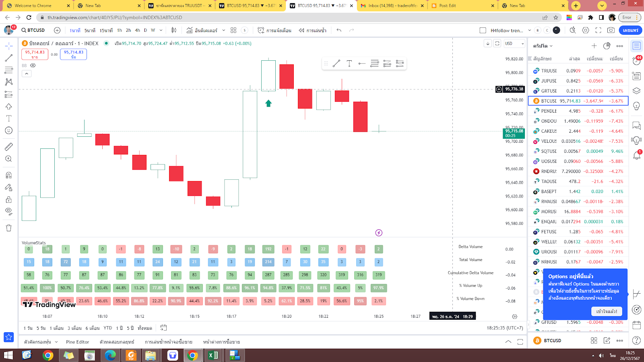Toggle hide all drawings eye icon
The height and width of the screenshot is (362, 644).
pos(9,212)
